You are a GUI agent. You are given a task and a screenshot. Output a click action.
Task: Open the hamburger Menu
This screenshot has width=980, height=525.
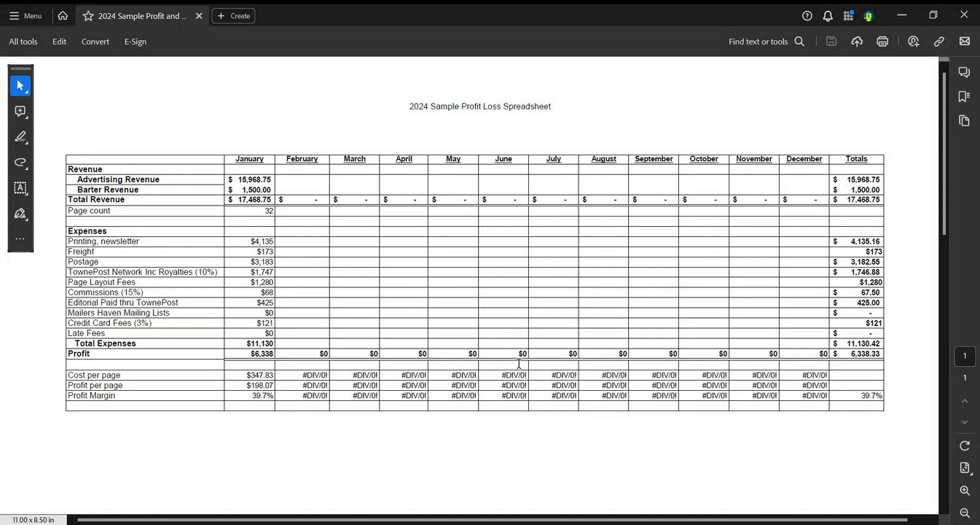pyautogui.click(x=26, y=15)
